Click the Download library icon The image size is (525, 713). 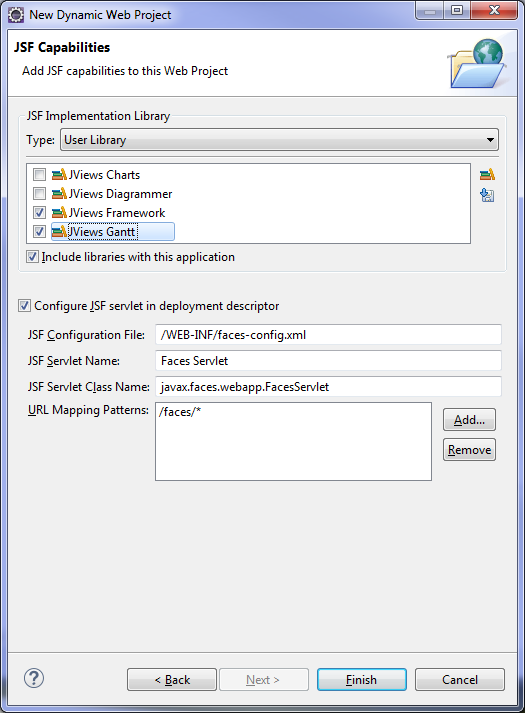[487, 195]
